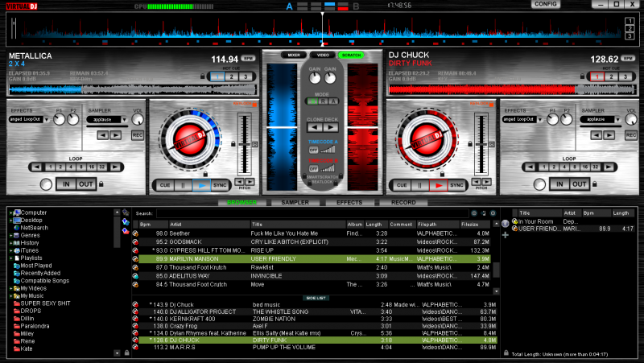
Task: Open the EFFECTS tab
Action: [349, 203]
